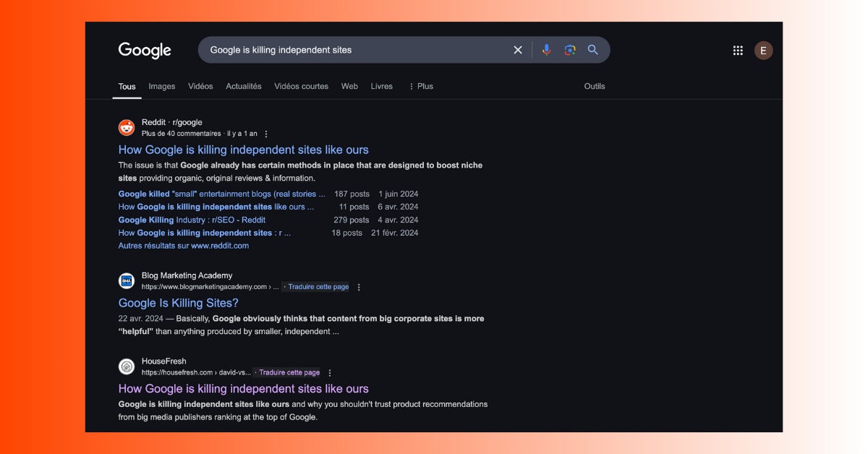The height and width of the screenshot is (454, 868).
Task: Submit search with the magnifying glass icon
Action: point(593,50)
